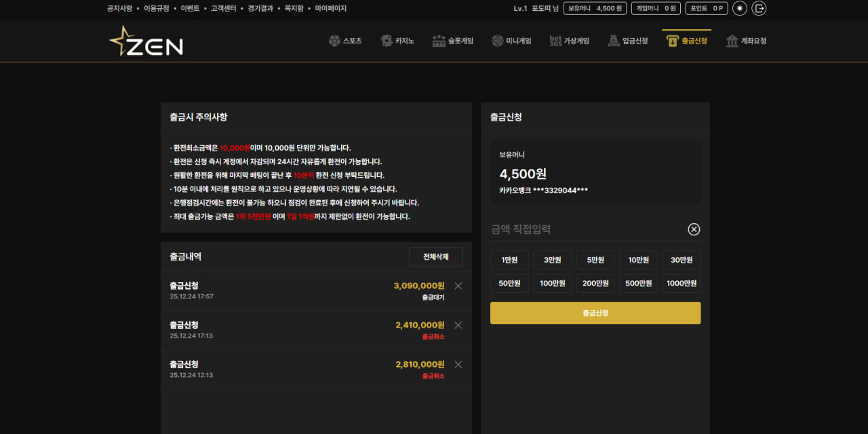Open the 스포츠 sports menu
868x434 pixels.
point(345,41)
